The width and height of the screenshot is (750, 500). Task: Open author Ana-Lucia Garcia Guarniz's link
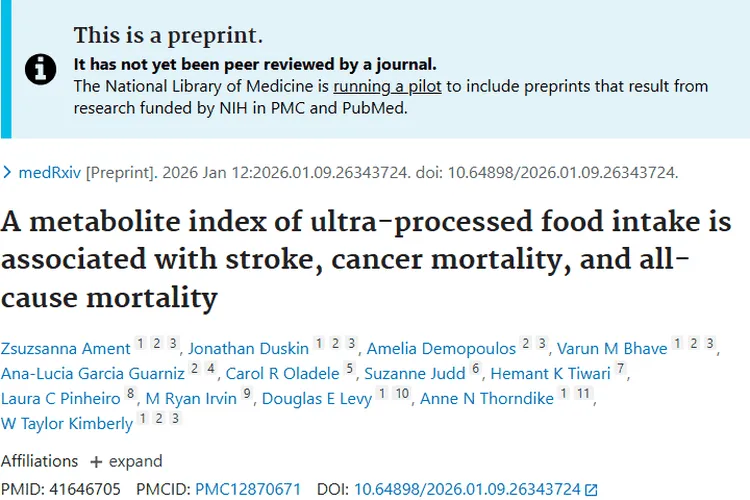[93, 374]
